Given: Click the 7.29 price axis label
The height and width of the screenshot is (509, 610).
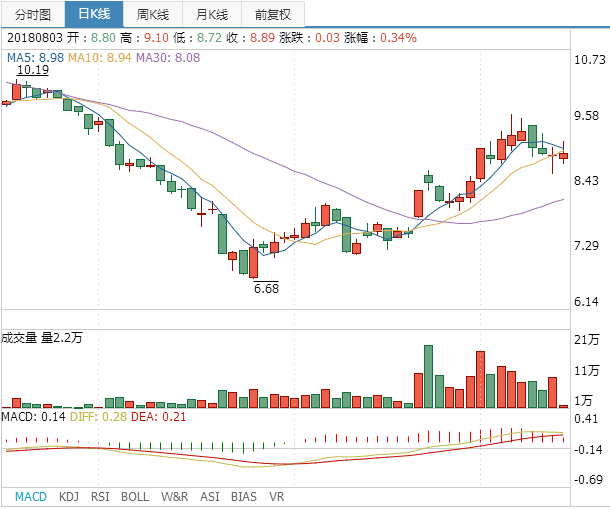Looking at the screenshot, I should [587, 246].
